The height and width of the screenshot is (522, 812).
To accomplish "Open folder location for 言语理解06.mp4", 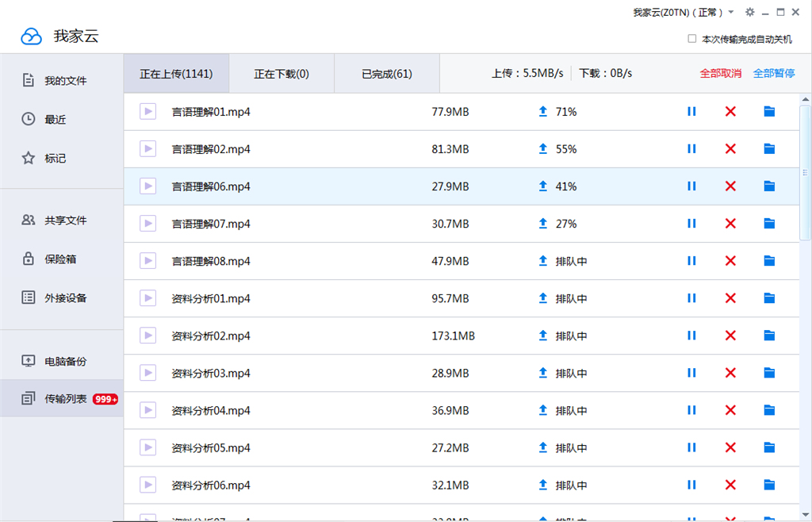I will tap(768, 186).
